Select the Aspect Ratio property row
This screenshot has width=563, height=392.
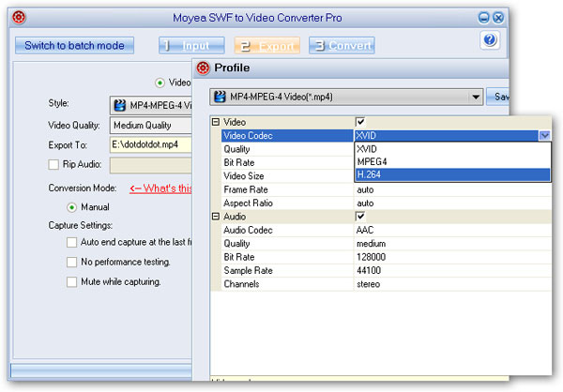point(387,204)
